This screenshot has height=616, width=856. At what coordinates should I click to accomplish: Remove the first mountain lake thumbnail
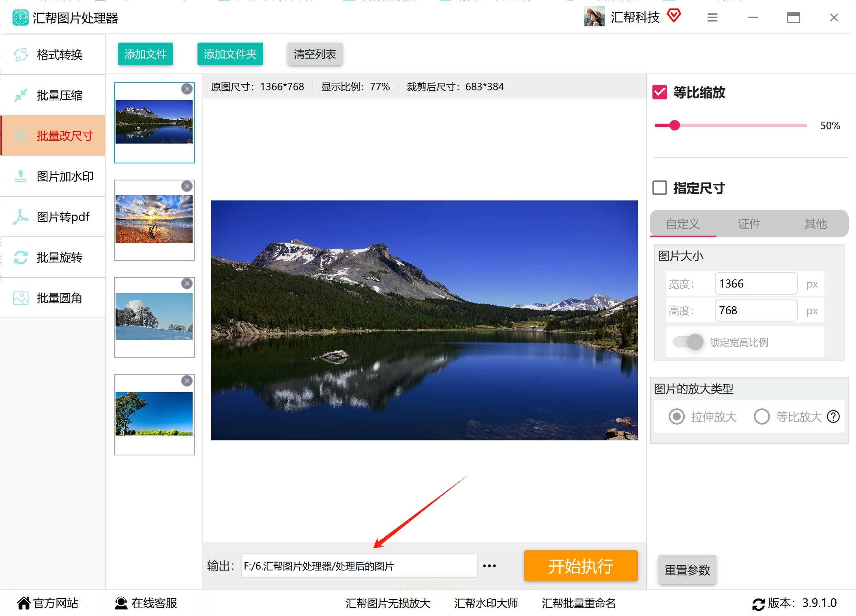click(x=187, y=89)
